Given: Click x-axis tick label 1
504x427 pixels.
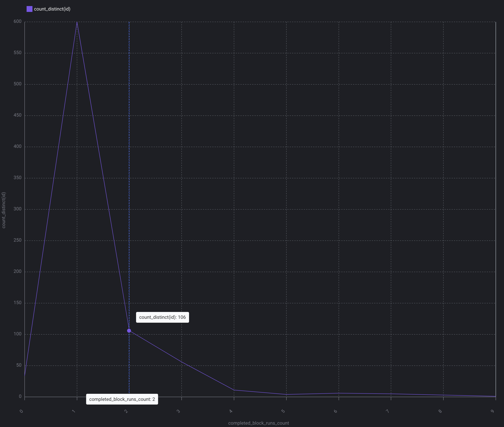Looking at the screenshot, I should pyautogui.click(x=74, y=411).
